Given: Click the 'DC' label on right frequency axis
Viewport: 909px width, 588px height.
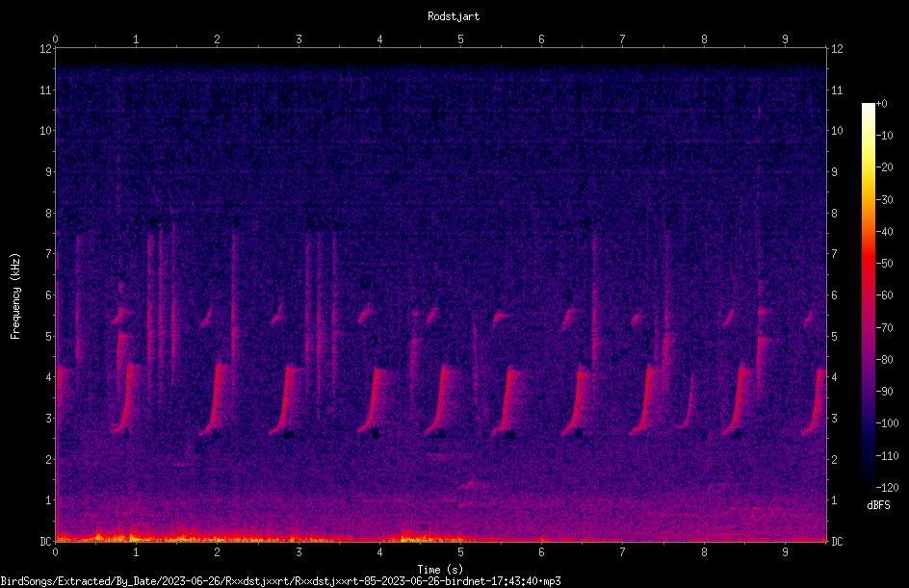Looking at the screenshot, I should [x=837, y=542].
